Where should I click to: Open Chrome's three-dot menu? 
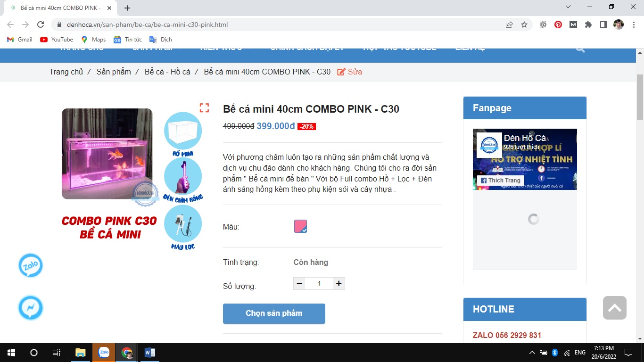[x=634, y=25]
